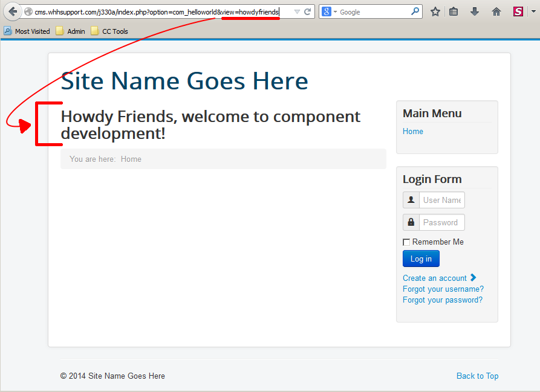The height and width of the screenshot is (392, 540).
Task: Open the Admin bookmark folder
Action: [x=70, y=31]
